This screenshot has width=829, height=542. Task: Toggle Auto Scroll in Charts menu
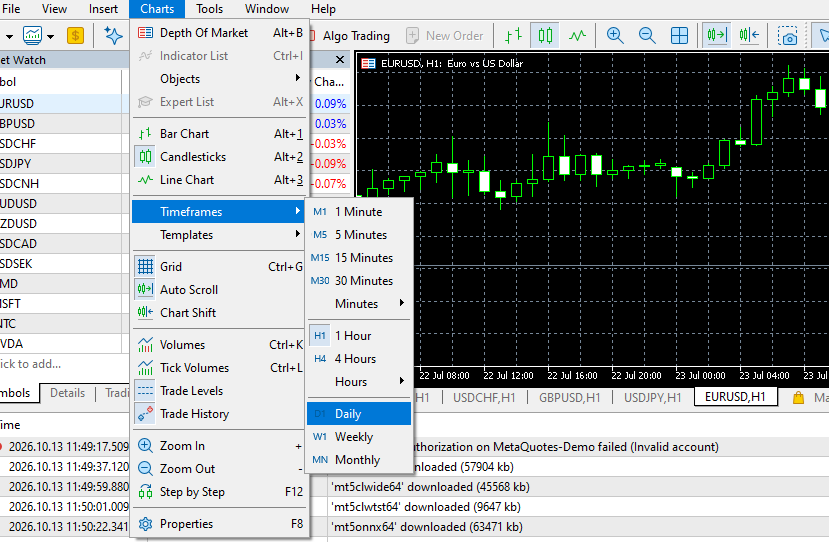pyautogui.click(x=219, y=290)
